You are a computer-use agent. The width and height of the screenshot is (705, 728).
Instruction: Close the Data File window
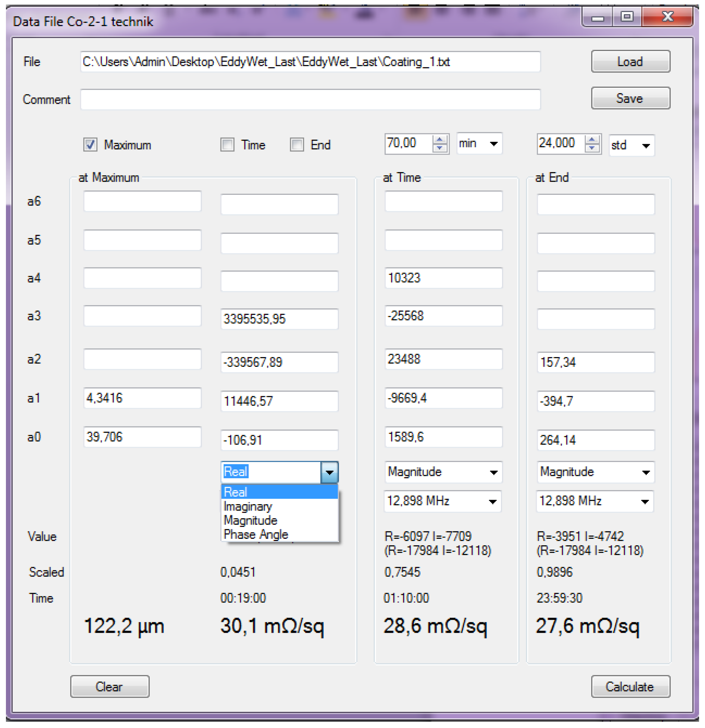coord(667,17)
